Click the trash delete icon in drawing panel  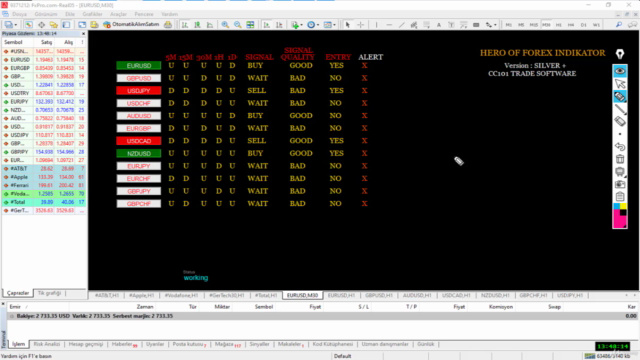pyautogui.click(x=620, y=159)
